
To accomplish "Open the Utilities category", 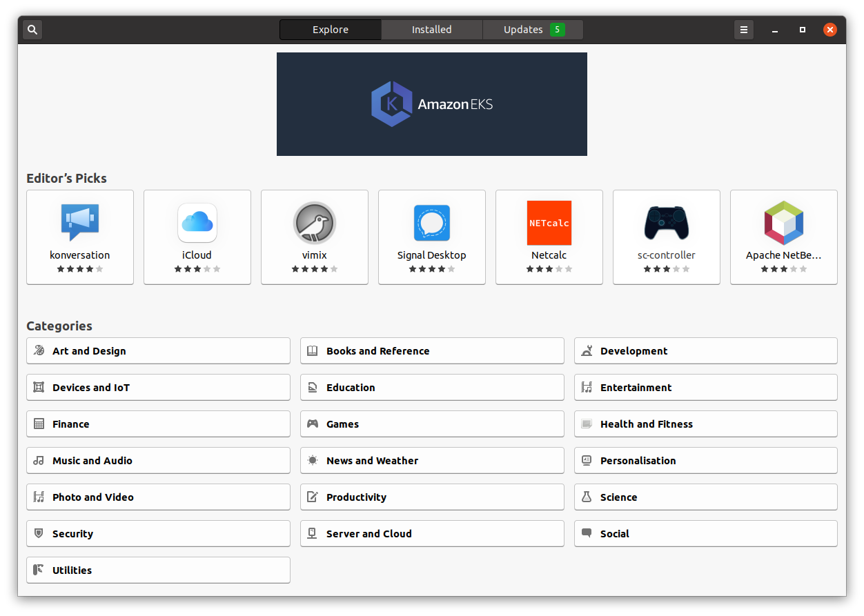I will (158, 570).
